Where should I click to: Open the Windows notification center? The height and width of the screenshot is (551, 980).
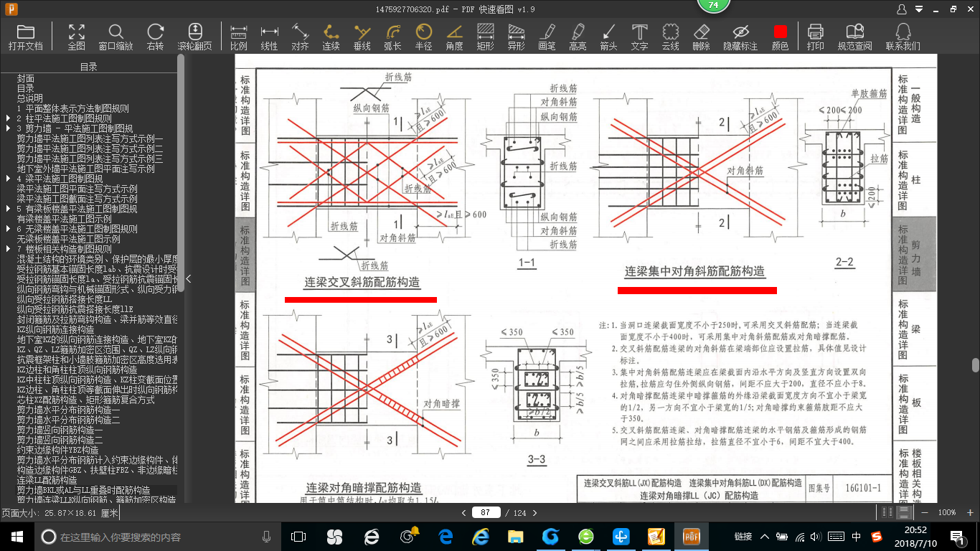point(956,537)
